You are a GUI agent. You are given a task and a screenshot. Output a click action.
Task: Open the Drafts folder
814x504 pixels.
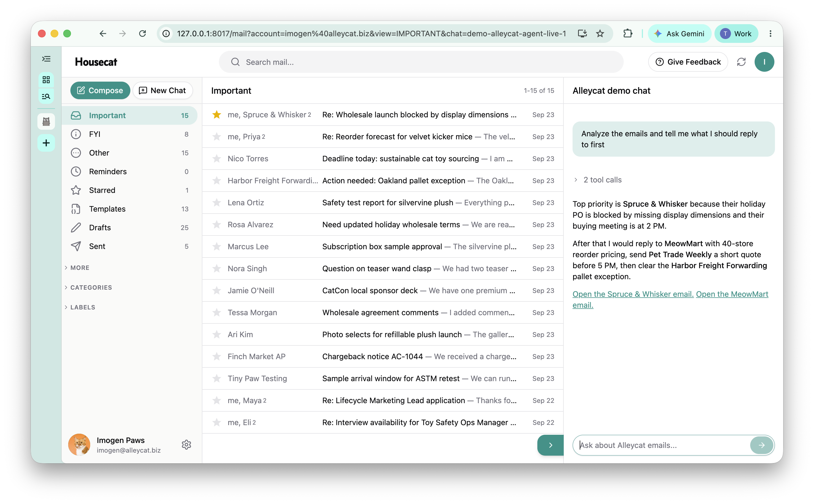130,228
